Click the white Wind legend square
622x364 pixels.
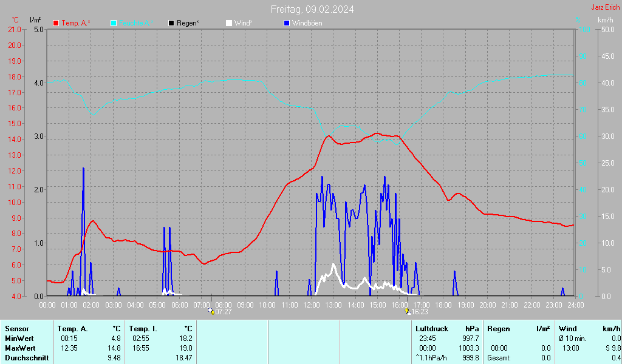[x=228, y=23]
